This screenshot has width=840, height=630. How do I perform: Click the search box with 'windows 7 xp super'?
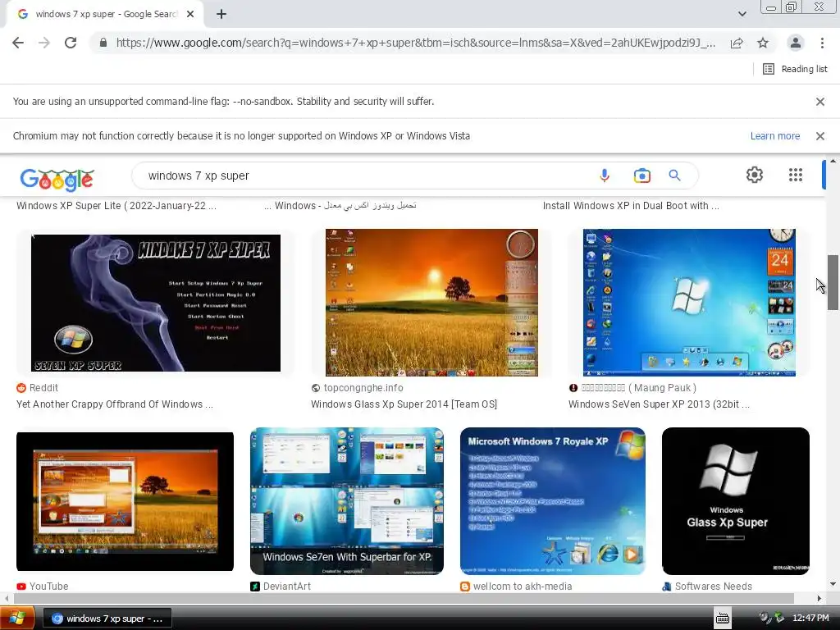(x=364, y=176)
